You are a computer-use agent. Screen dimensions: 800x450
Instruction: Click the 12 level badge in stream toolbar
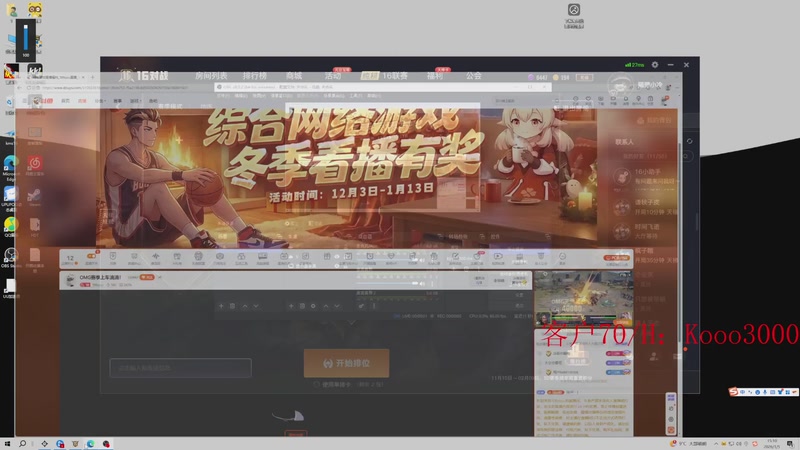[70, 259]
